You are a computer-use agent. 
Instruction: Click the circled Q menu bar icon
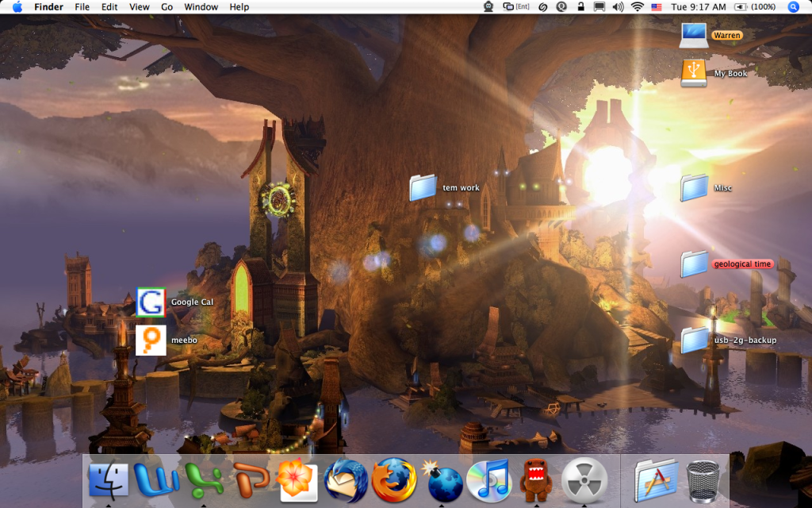[x=562, y=6]
